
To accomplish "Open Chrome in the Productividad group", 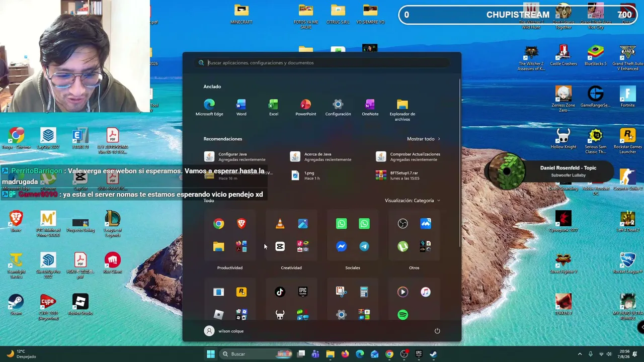I will click(218, 224).
